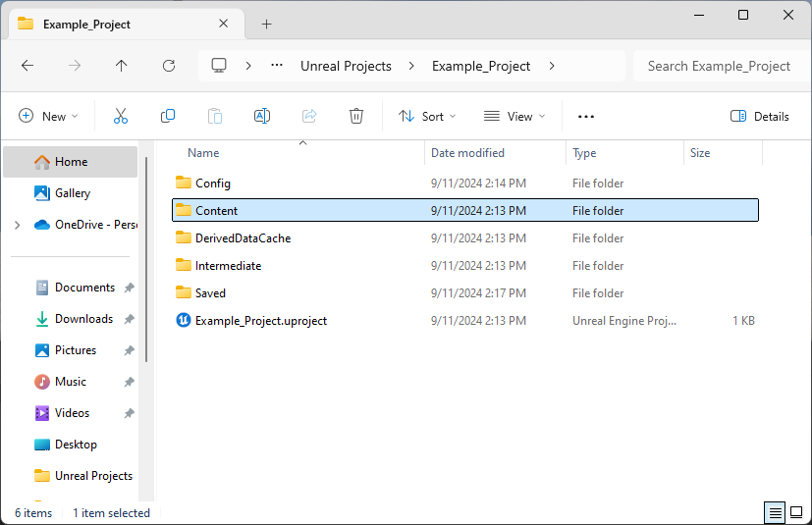The width and height of the screenshot is (812, 525).
Task: Click the Paste clipboard icon
Action: (x=215, y=116)
